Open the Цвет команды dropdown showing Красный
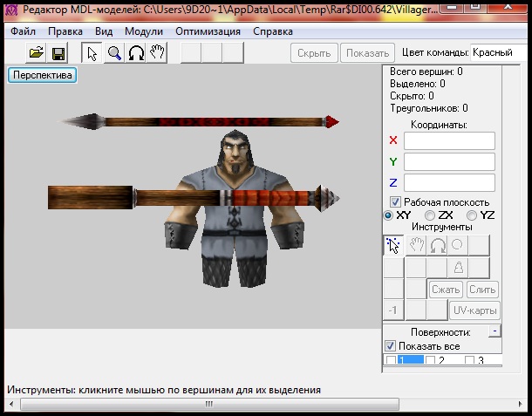The height and width of the screenshot is (416, 532). pos(499,52)
